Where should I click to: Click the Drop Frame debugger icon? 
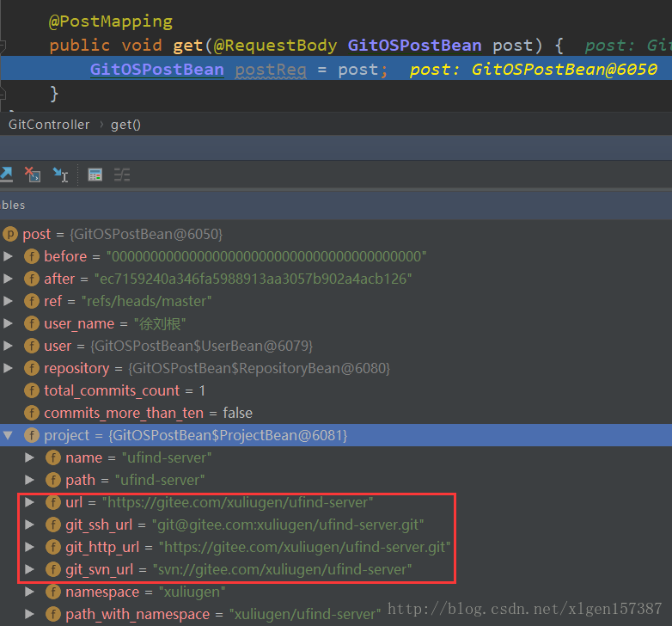(x=33, y=175)
